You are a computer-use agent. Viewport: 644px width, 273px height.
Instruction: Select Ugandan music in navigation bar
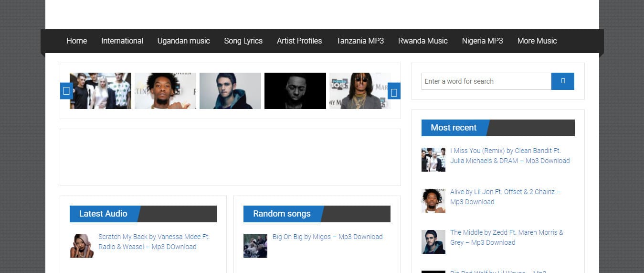[184, 41]
